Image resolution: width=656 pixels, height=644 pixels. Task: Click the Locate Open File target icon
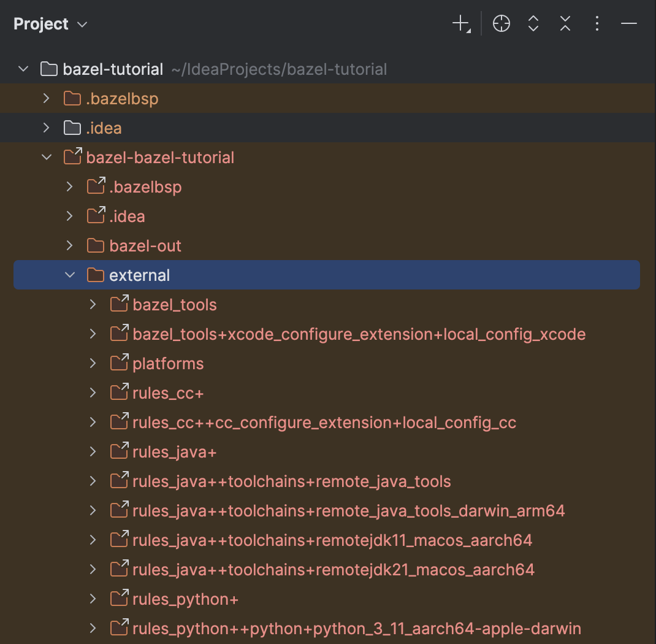tap(501, 23)
